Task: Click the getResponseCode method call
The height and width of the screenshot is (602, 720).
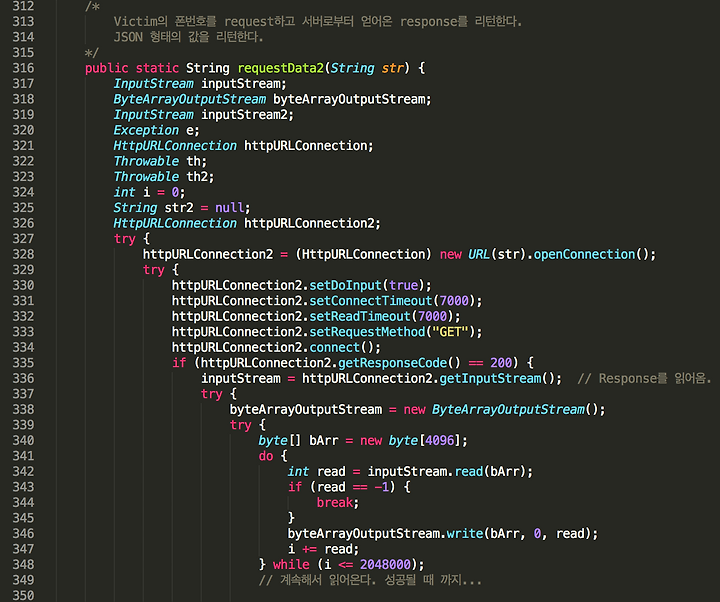Action: [393, 363]
